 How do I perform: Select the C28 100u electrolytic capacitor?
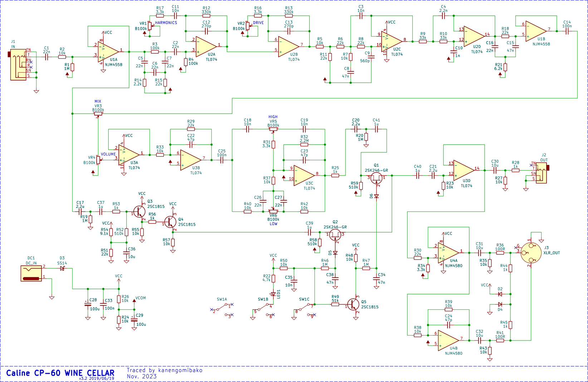(x=88, y=304)
